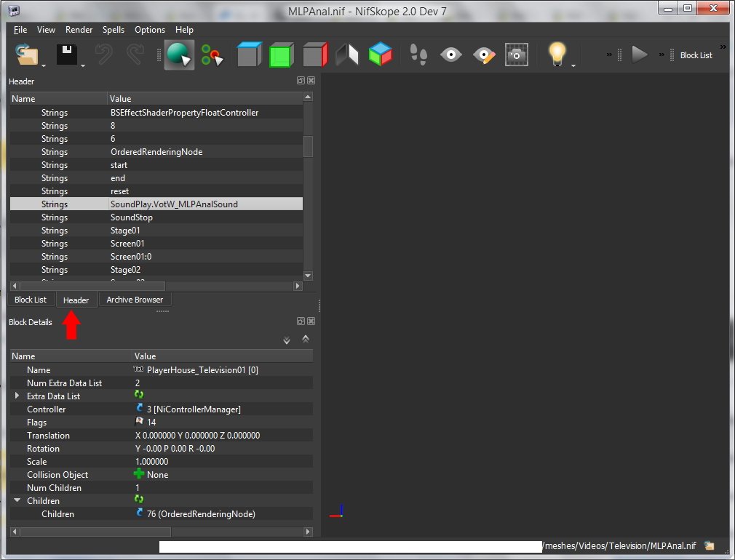Click the Header panel vertical scrollbar thumb
Viewport: 735px width, 560px height.
[x=308, y=146]
